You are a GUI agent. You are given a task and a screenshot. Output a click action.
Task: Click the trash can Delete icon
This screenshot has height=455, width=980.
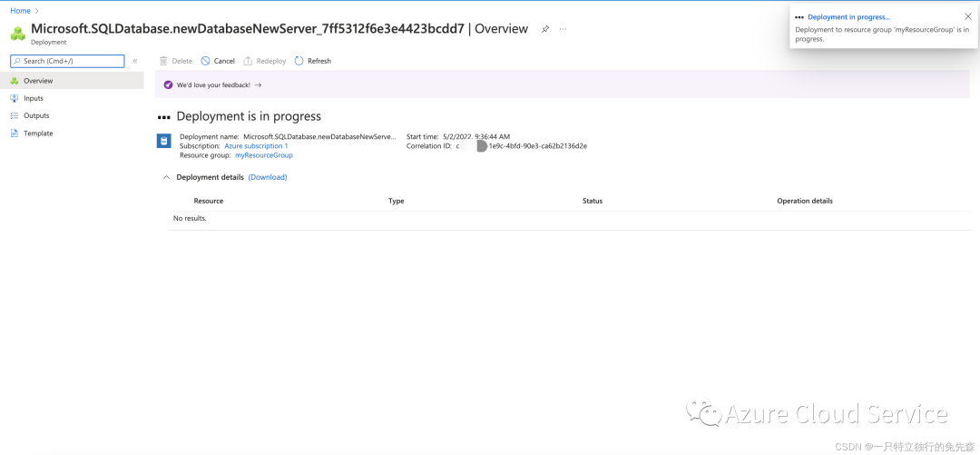(163, 62)
